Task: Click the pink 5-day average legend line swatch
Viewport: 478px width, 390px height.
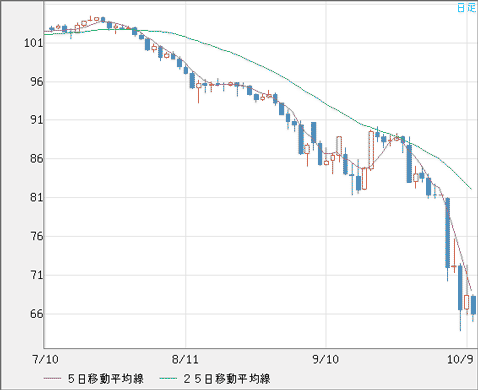Action: (x=52, y=378)
